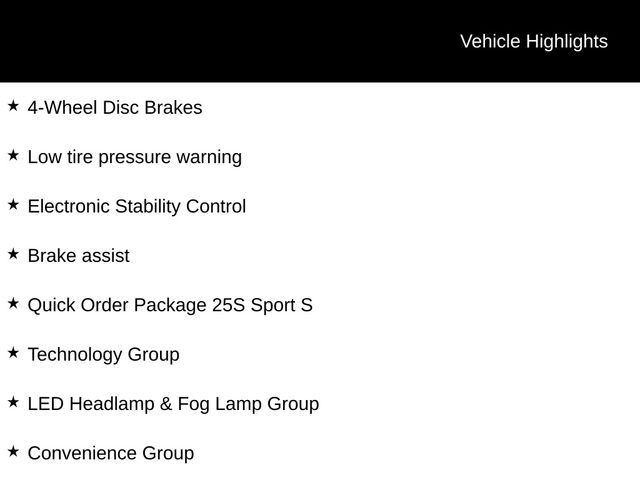Click the star beside Technology Group
The height and width of the screenshot is (480, 640).
13,353
